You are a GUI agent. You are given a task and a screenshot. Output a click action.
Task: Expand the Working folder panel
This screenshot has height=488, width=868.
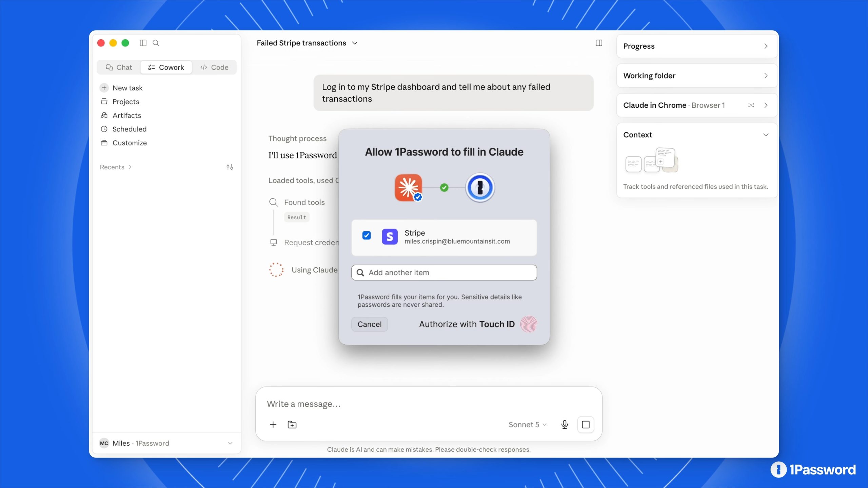coord(697,76)
